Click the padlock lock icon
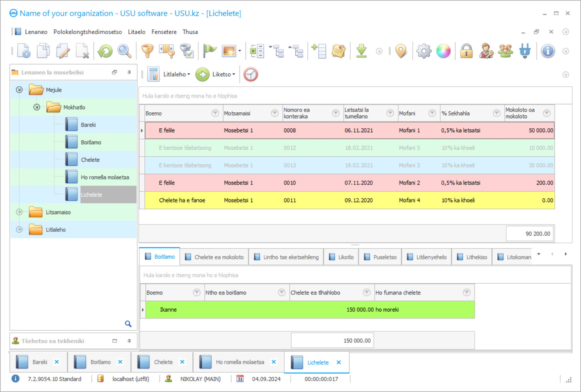This screenshot has height=392, width=581. pos(466,51)
